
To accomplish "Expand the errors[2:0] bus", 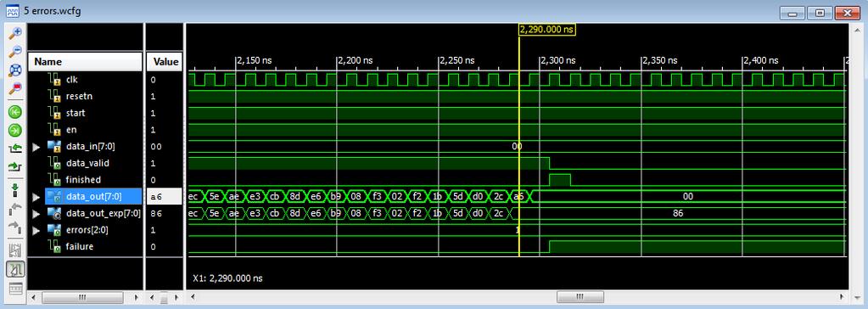I will (36, 230).
